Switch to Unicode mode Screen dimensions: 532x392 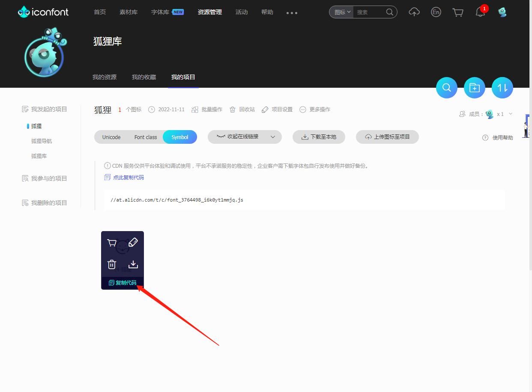tap(111, 137)
